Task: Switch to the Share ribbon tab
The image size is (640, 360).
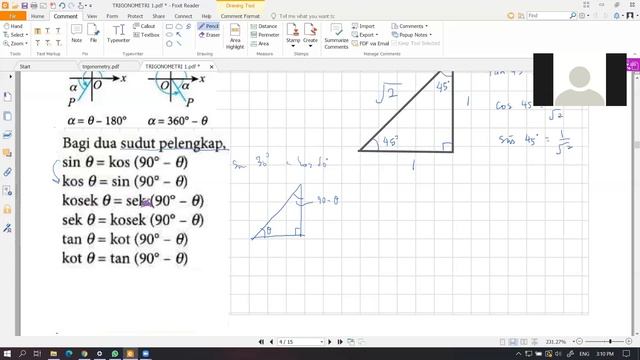Action: pos(159,16)
